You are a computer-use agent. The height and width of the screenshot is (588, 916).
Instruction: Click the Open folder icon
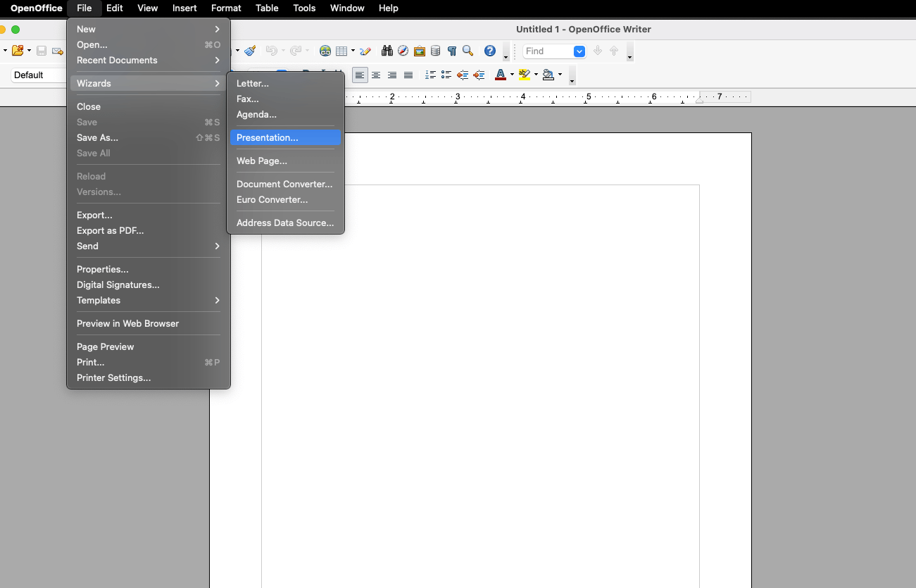tap(18, 51)
